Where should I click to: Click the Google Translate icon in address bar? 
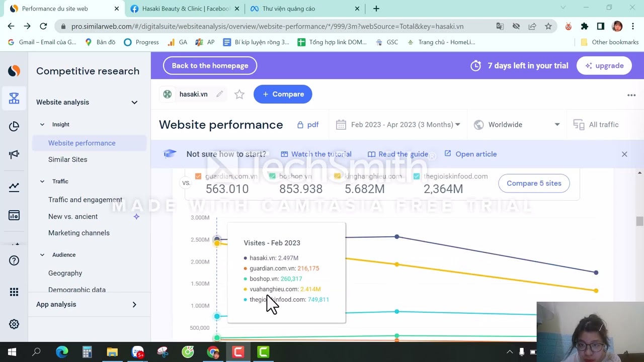[x=500, y=26]
